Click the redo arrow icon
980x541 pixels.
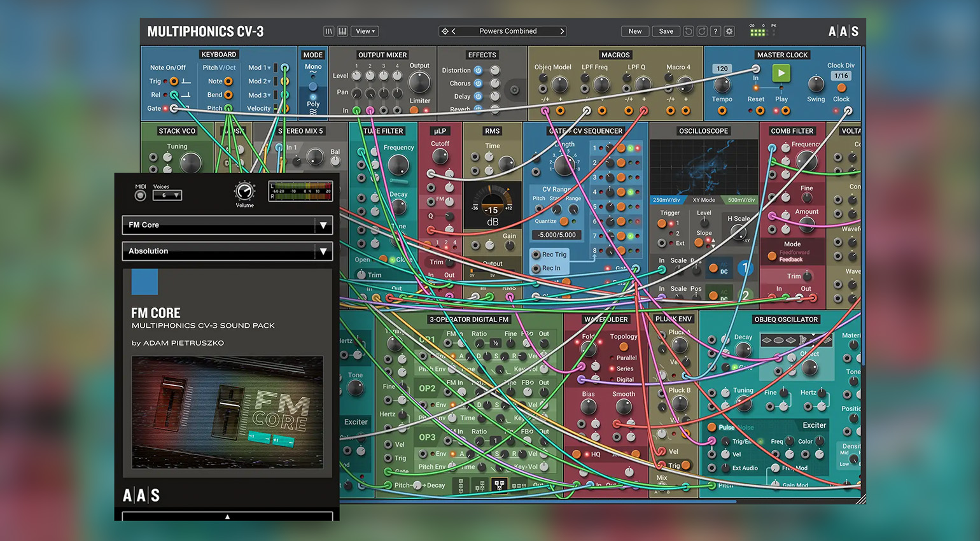coord(702,31)
